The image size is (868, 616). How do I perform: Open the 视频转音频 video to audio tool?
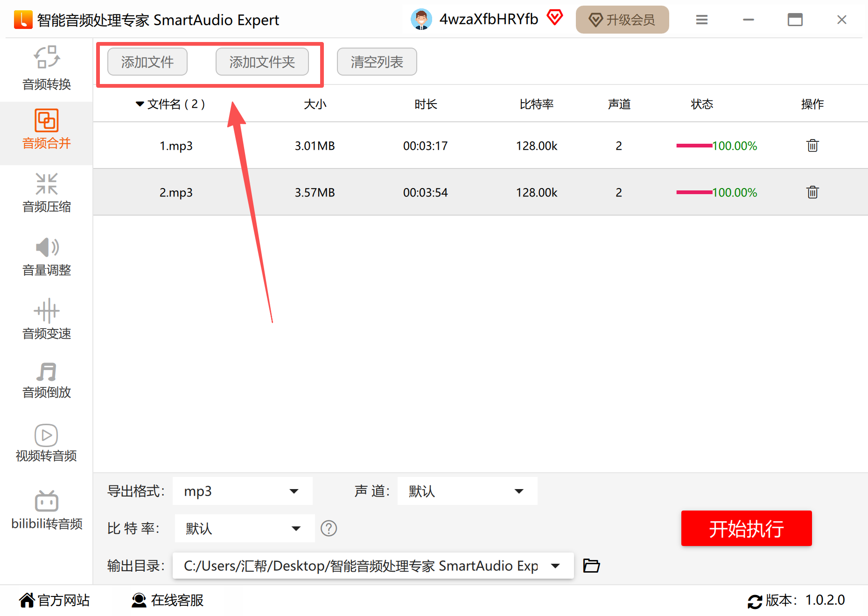[x=47, y=443]
